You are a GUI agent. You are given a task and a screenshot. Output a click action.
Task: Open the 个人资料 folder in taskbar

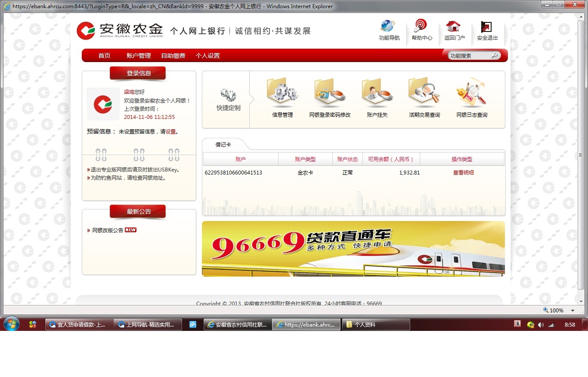(376, 324)
